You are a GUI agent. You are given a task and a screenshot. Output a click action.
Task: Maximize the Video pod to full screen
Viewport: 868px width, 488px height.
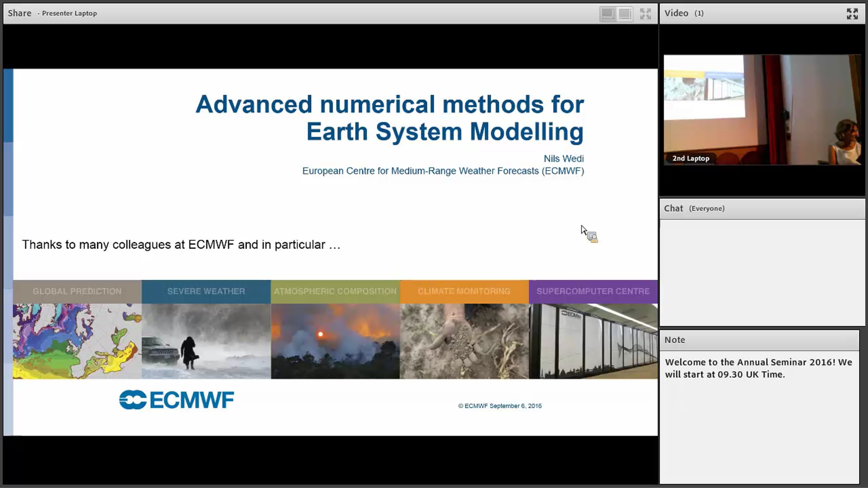pyautogui.click(x=852, y=14)
